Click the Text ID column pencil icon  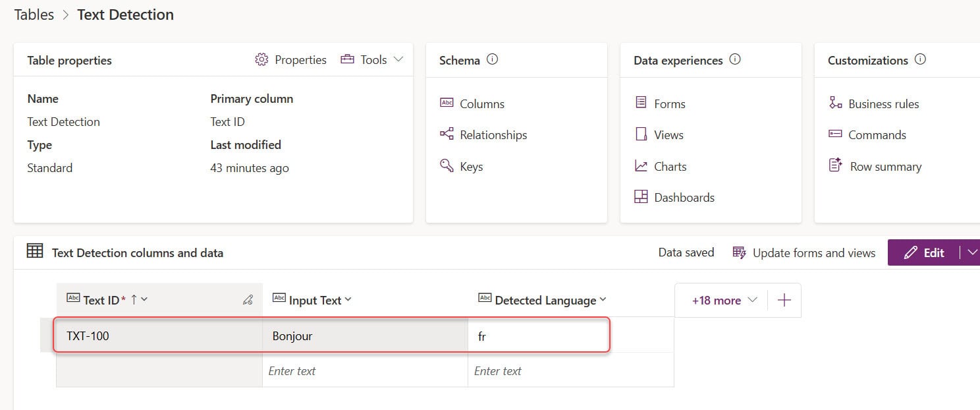(248, 301)
